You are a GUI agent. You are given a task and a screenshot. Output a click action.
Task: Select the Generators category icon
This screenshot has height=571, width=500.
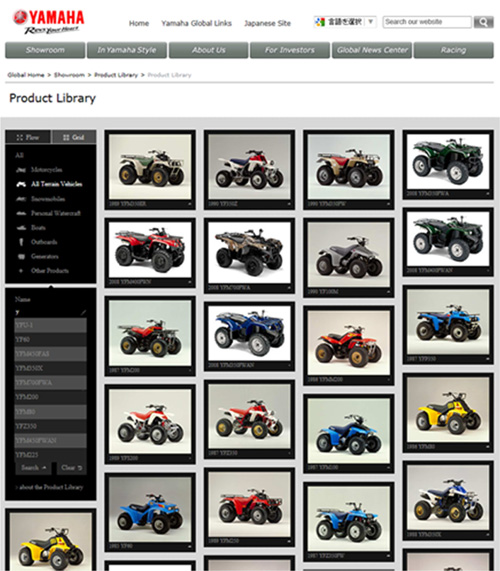[21, 257]
